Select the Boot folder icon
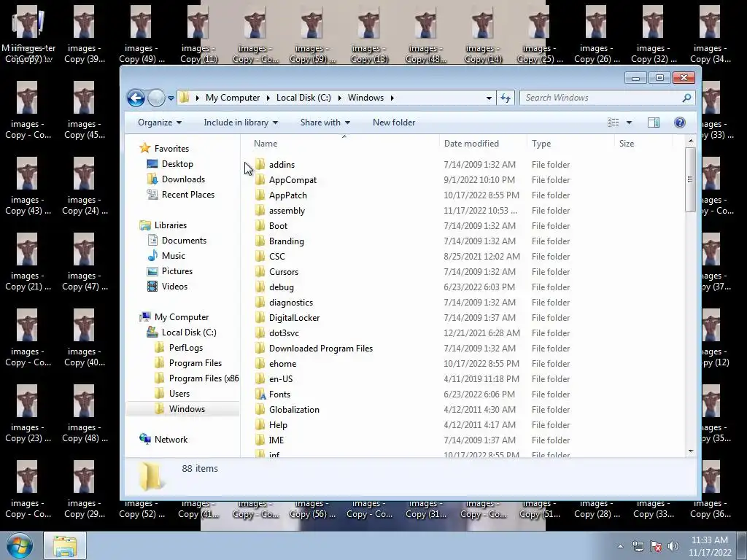This screenshot has height=560, width=747. 260,225
